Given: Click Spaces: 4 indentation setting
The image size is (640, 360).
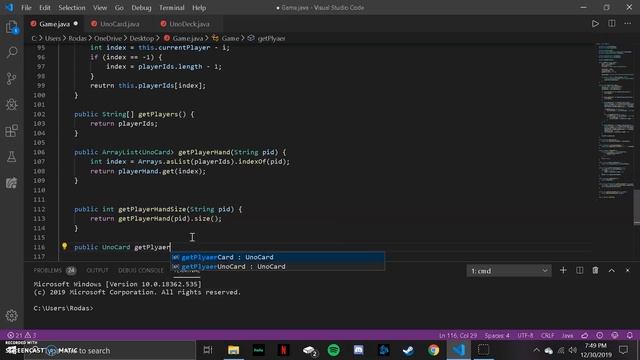Looking at the screenshot, I should (497, 336).
